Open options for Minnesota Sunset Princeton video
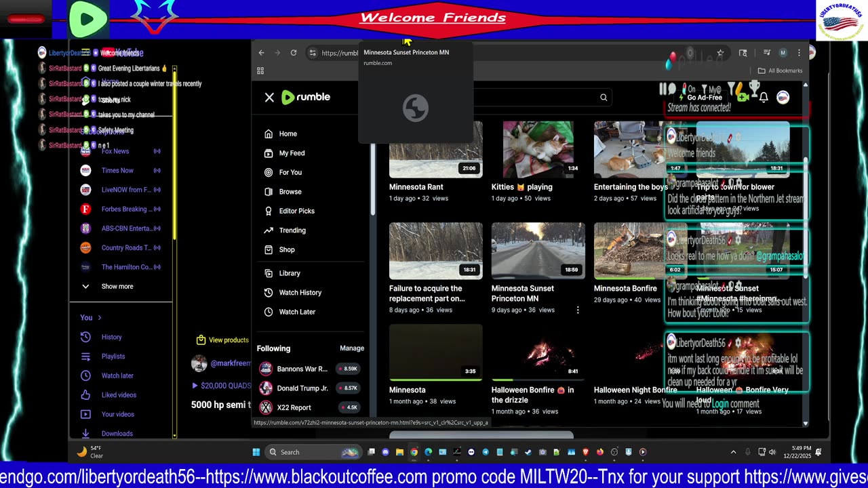868x488 pixels. tap(578, 310)
